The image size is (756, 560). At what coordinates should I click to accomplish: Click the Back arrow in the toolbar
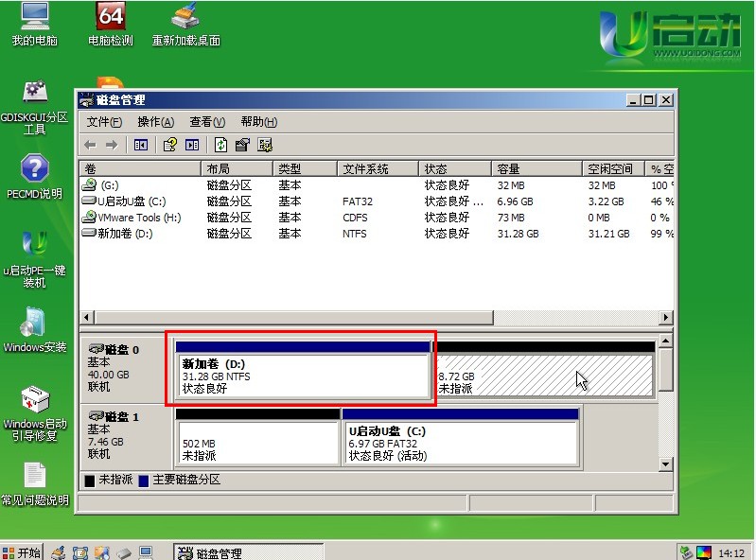[90, 145]
